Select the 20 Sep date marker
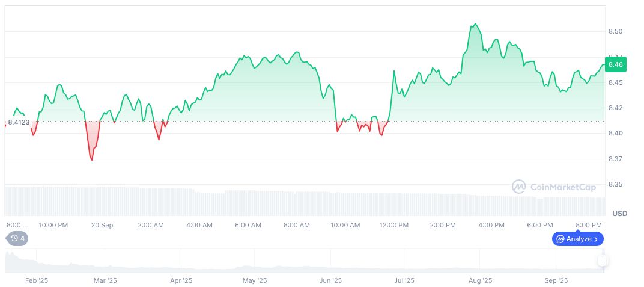The width and height of the screenshot is (644, 287). (x=102, y=225)
